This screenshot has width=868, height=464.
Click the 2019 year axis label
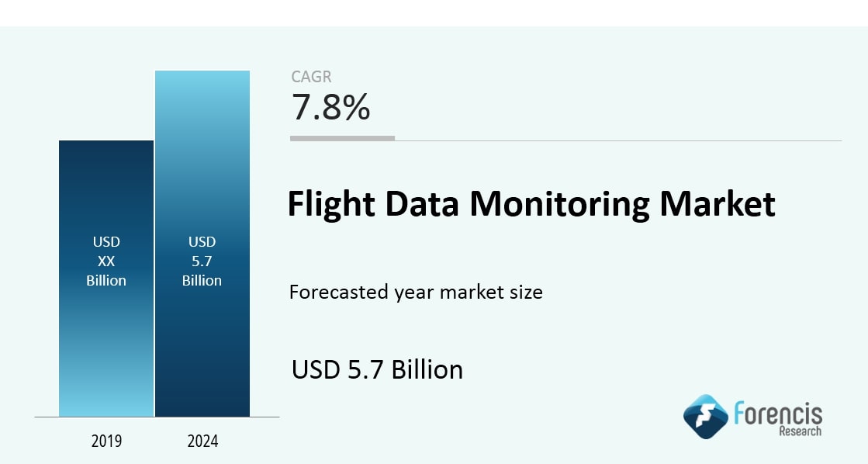click(x=106, y=441)
